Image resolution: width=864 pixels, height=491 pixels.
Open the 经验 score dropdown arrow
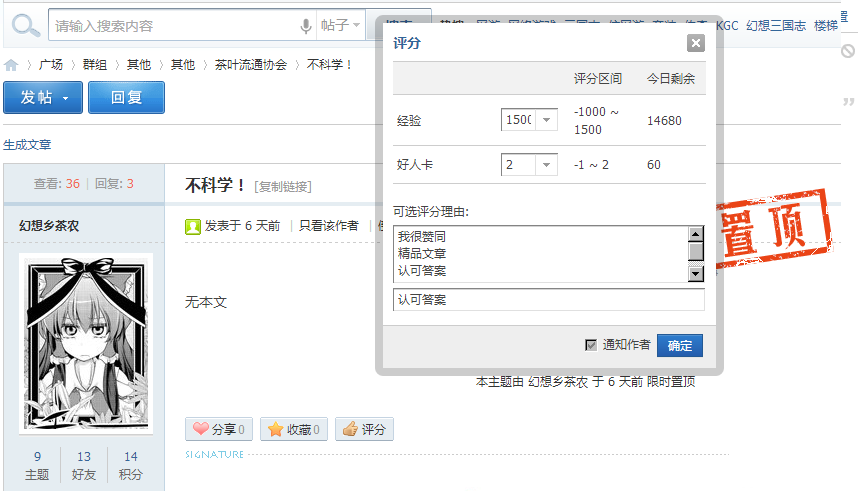[x=546, y=120]
